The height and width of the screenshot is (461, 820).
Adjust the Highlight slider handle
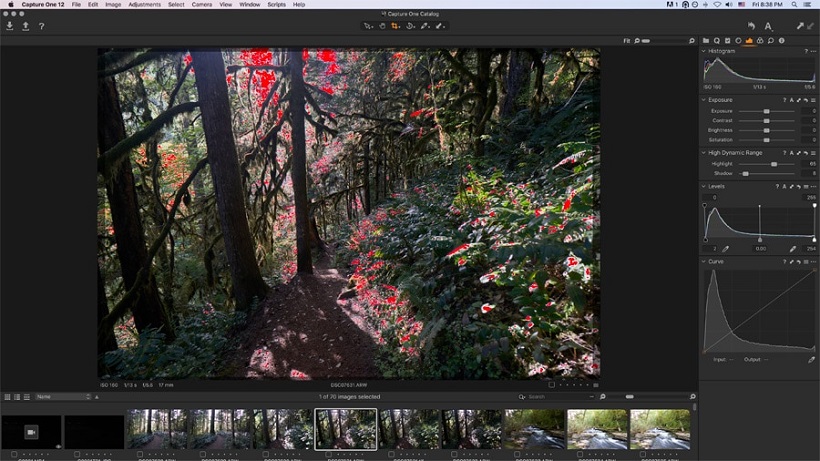point(774,164)
